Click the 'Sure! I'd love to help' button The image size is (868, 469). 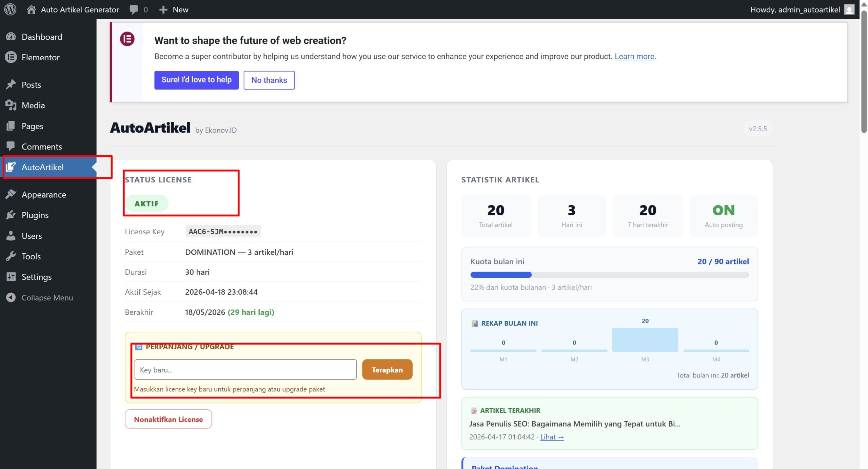(196, 80)
